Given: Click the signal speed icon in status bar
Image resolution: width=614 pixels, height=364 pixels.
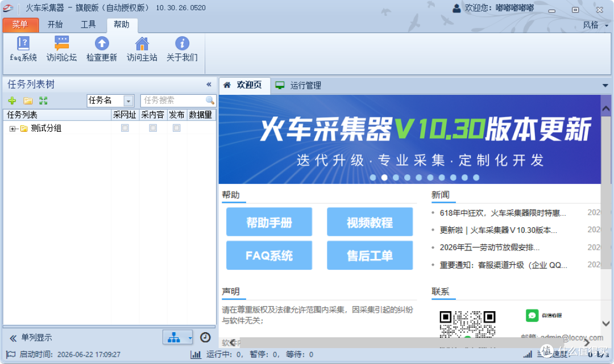Looking at the screenshot, I should (x=528, y=354).
